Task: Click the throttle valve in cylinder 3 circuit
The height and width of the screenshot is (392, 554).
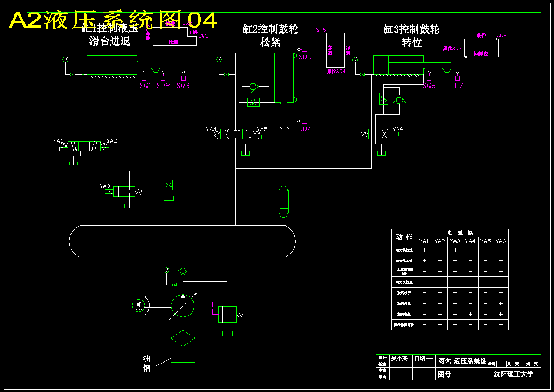Action: tap(383, 99)
